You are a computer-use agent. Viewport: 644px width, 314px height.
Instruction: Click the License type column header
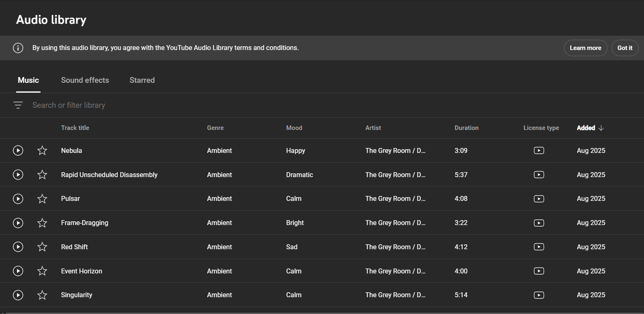541,128
